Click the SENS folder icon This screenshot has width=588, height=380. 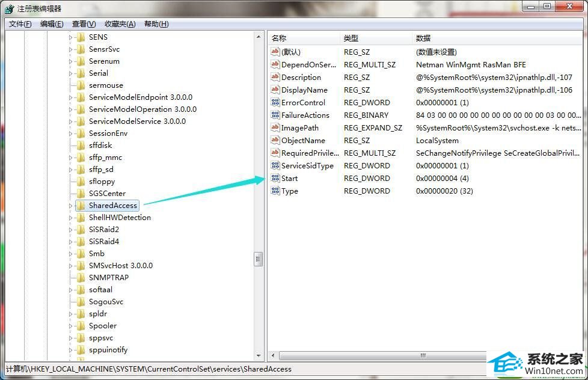81,37
